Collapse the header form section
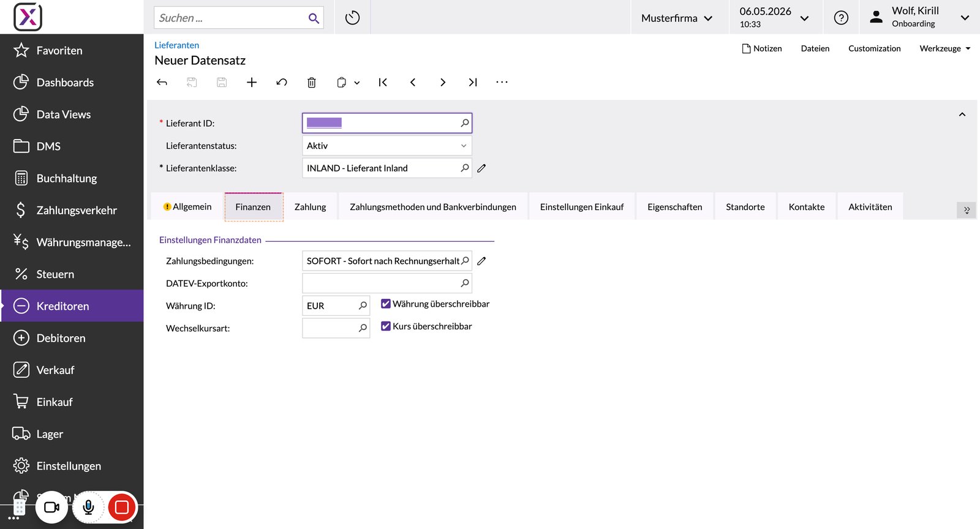980x529 pixels. pyautogui.click(x=962, y=114)
